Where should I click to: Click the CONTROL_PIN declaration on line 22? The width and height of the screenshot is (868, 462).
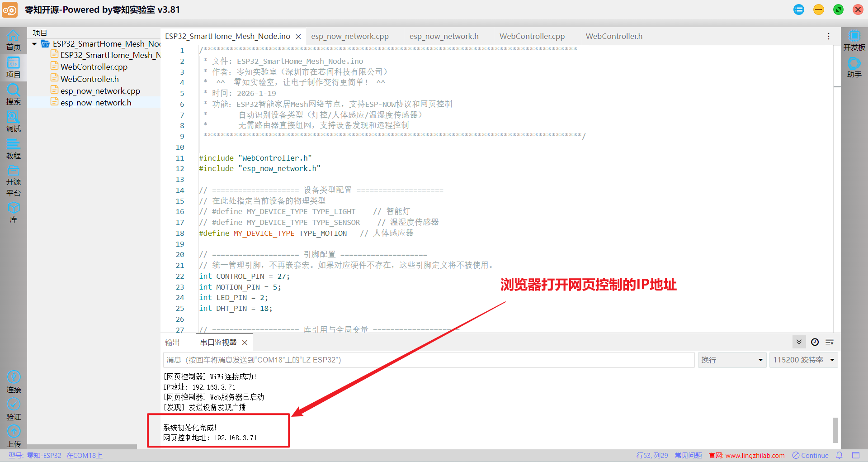(x=244, y=276)
